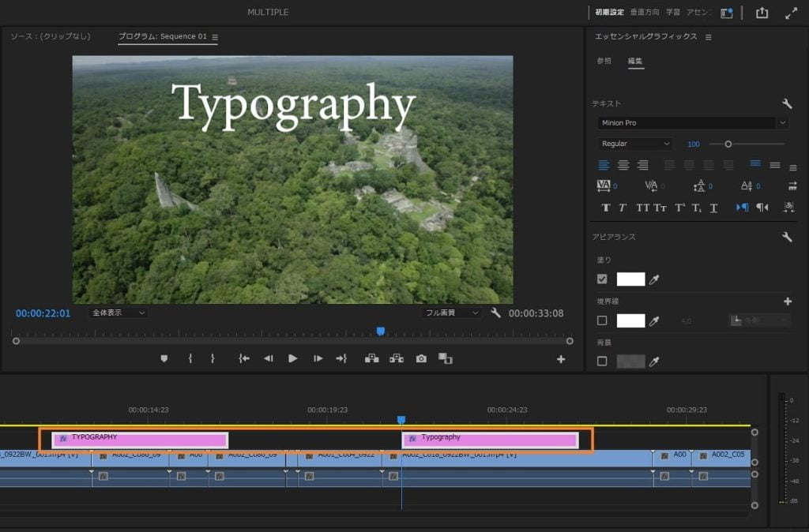Enable the stroke (境界線) checkbox

click(602, 320)
